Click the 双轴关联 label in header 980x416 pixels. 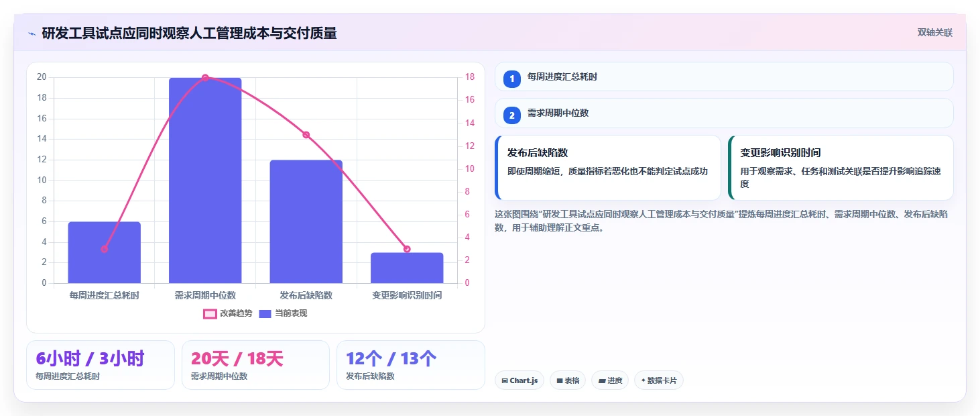[x=935, y=33]
